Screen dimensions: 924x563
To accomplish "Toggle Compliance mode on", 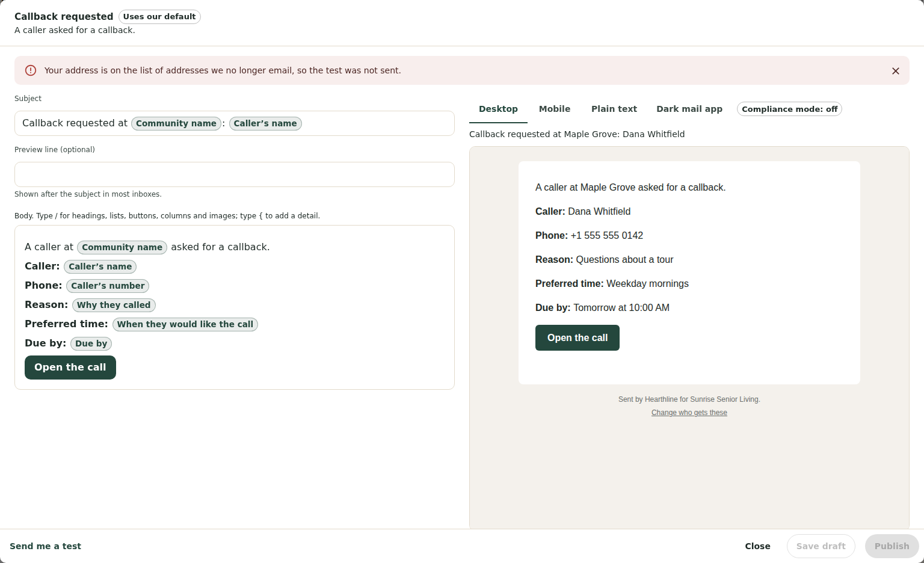I will tap(789, 109).
